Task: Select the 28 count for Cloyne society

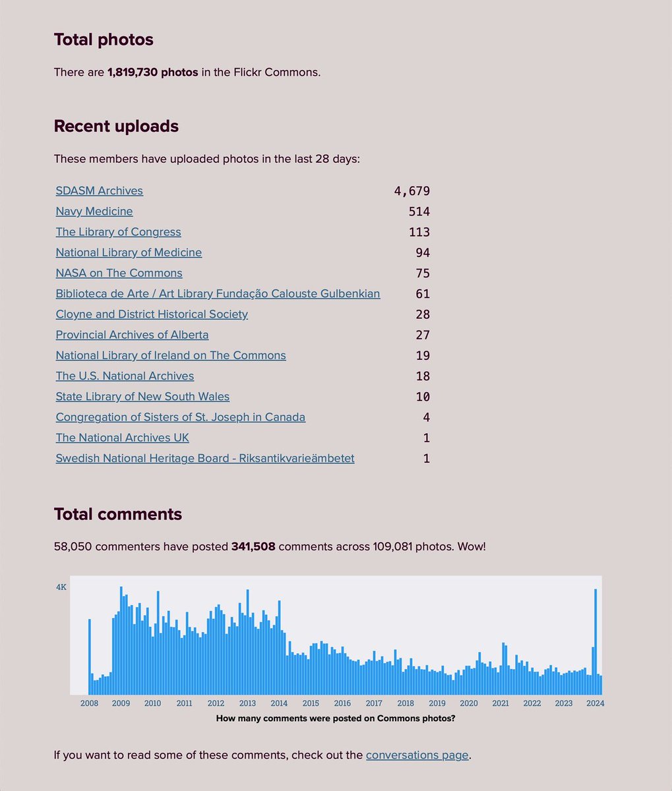Action: pyautogui.click(x=423, y=314)
